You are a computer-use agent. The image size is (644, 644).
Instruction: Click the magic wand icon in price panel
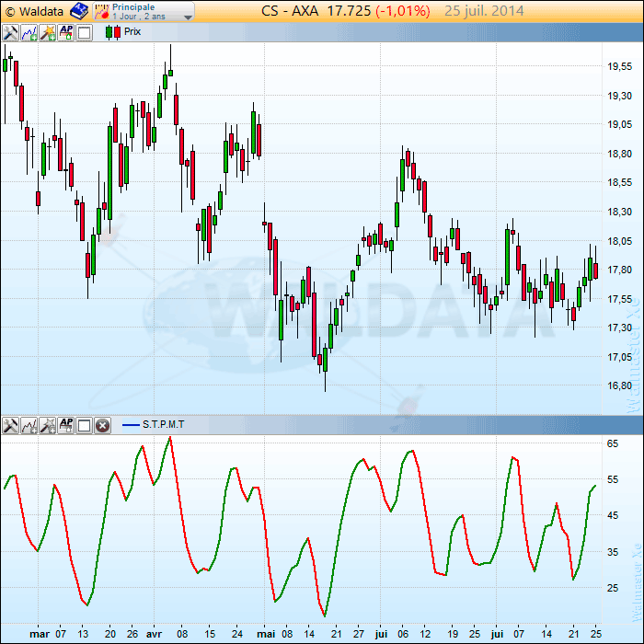click(x=47, y=32)
